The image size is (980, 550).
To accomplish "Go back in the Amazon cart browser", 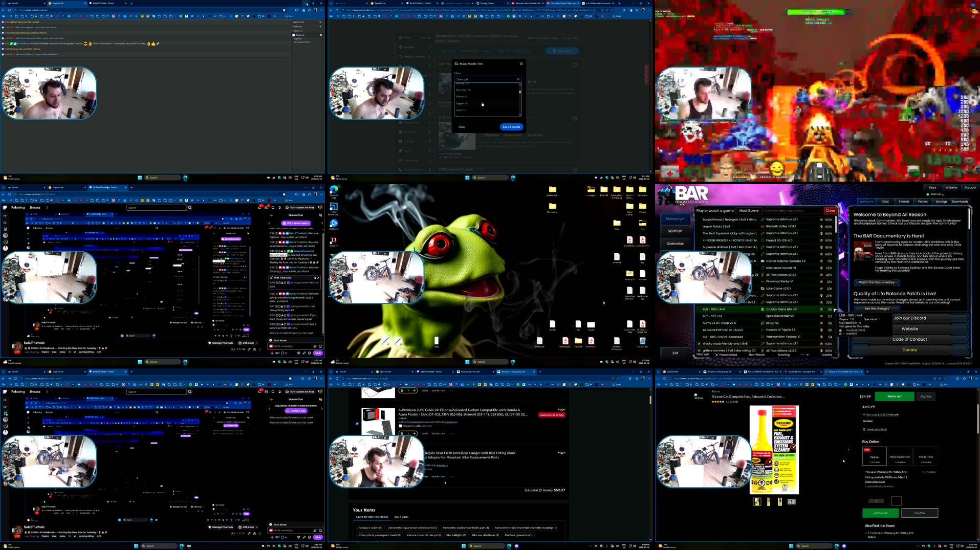I will [x=331, y=378].
